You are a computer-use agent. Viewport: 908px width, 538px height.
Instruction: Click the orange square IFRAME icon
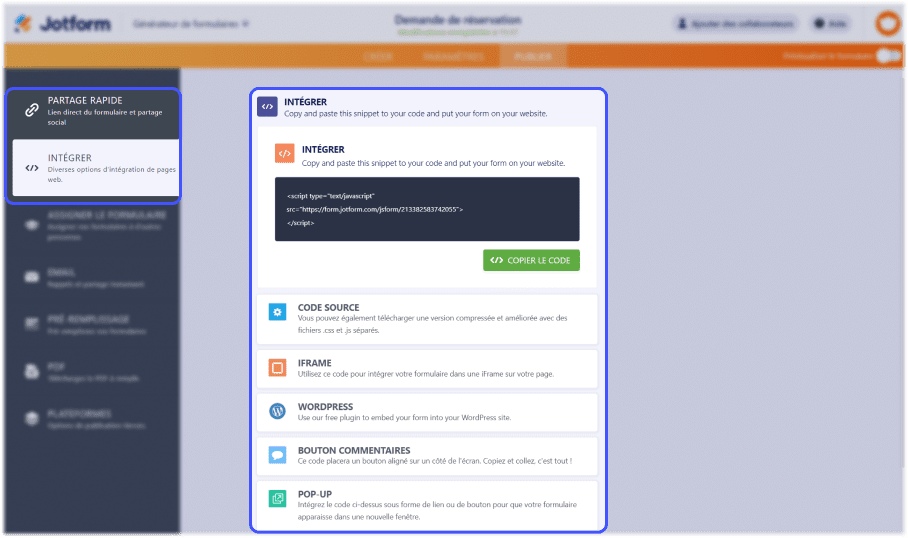click(277, 368)
